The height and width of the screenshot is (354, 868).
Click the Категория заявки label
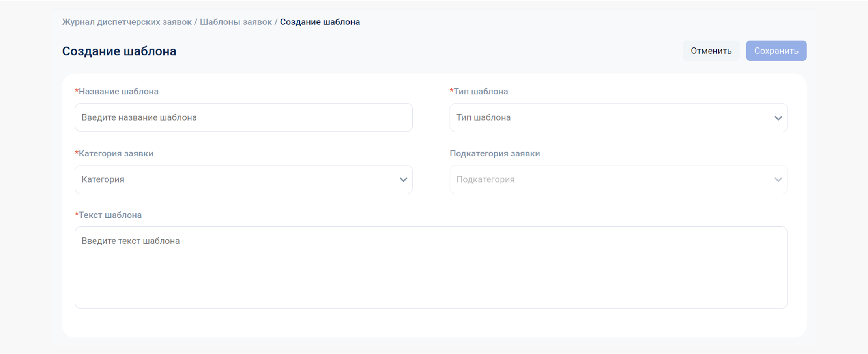116,154
